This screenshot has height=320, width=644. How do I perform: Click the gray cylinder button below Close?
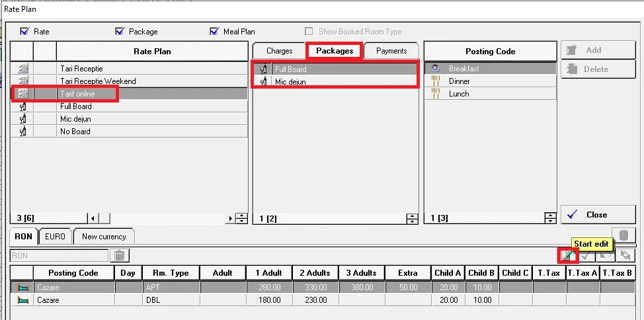coord(624,235)
